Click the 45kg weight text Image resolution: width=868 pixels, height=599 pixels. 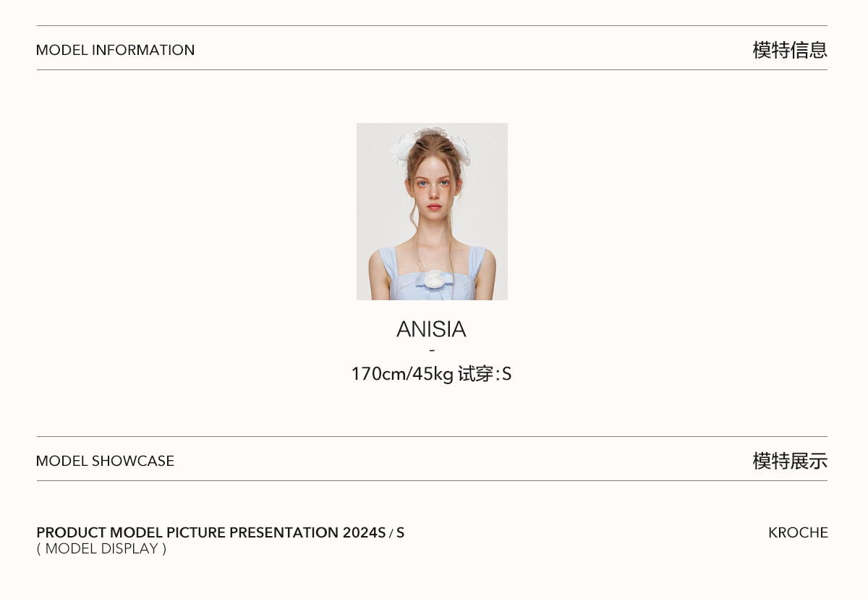[x=433, y=374]
